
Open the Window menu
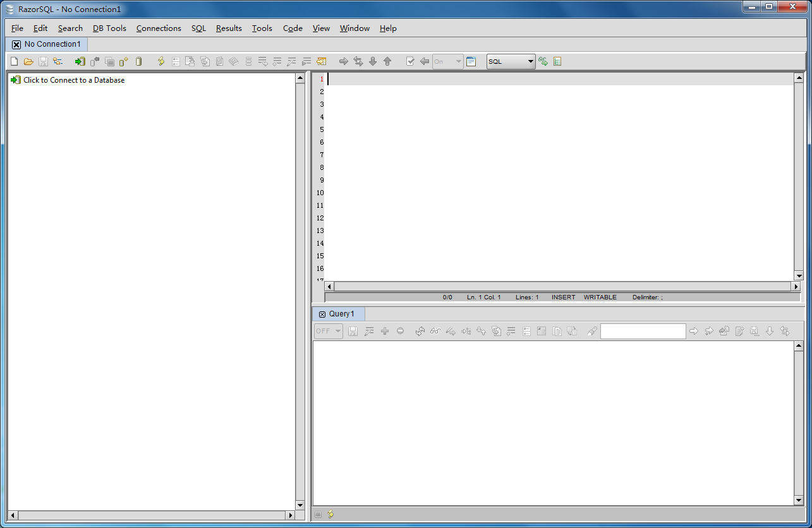point(354,28)
